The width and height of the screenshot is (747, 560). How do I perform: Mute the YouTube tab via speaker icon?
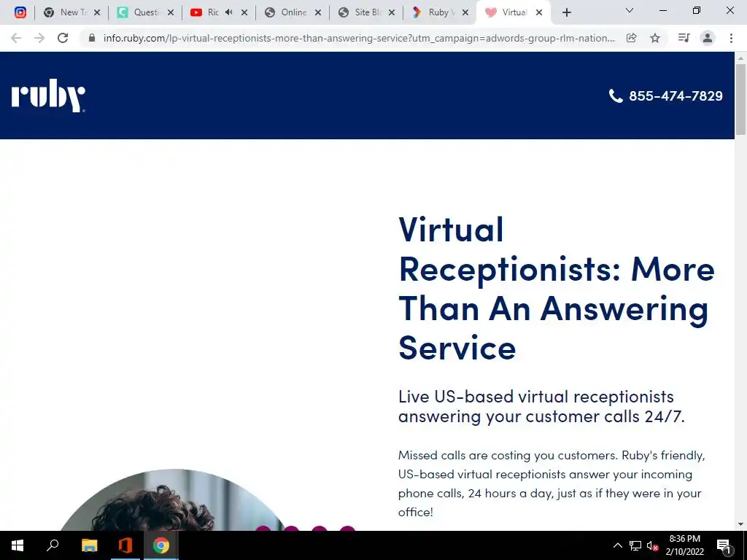(228, 12)
